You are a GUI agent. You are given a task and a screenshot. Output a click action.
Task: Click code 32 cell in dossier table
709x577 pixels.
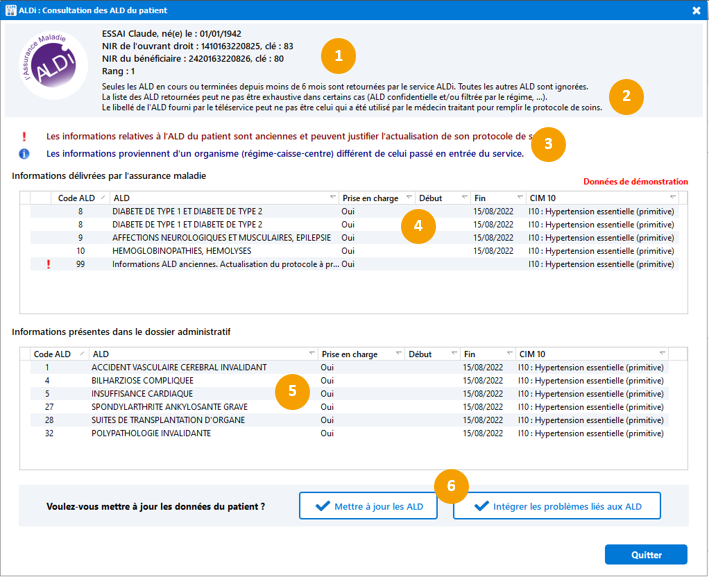(x=49, y=433)
